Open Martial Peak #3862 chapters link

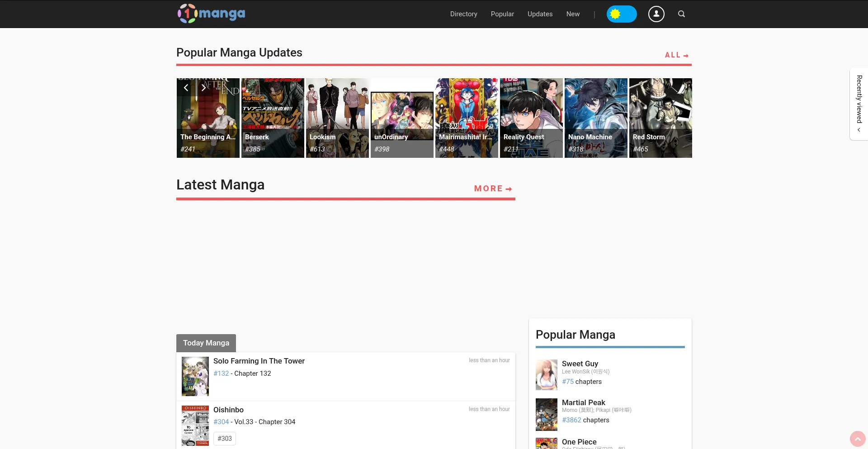tap(571, 420)
